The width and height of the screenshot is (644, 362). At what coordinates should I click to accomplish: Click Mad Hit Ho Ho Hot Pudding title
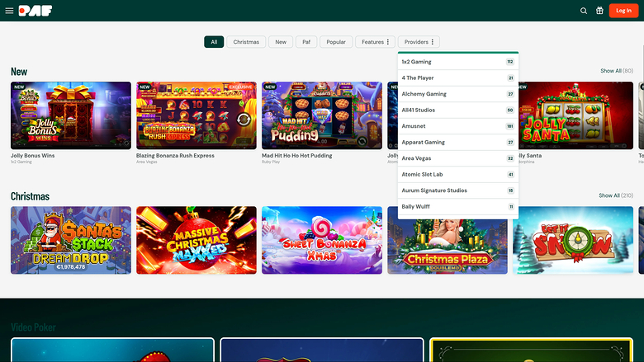297,156
